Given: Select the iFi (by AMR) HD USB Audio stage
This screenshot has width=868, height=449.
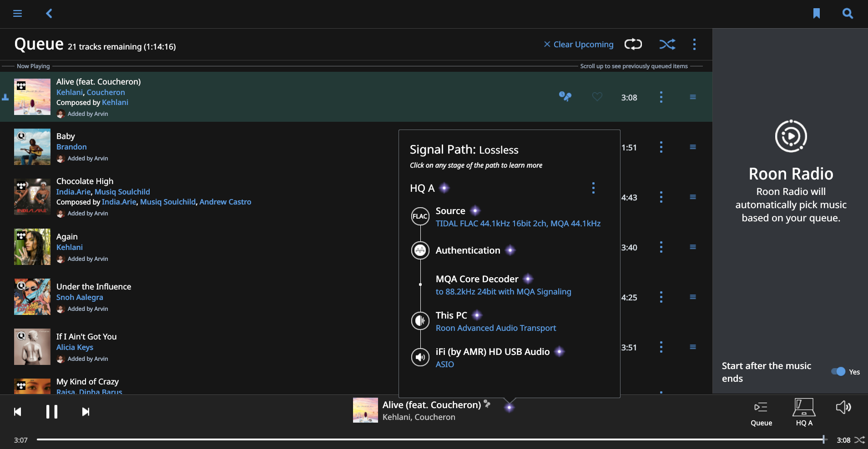Looking at the screenshot, I should (500, 358).
